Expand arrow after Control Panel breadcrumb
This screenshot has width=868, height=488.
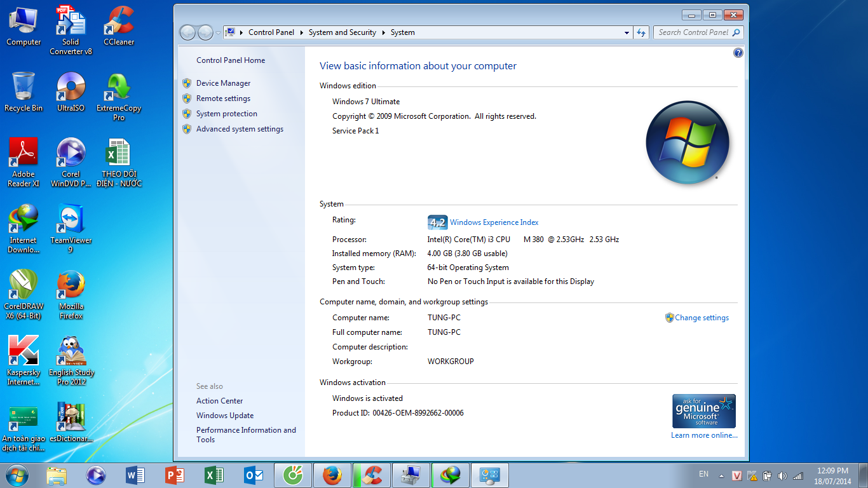301,32
